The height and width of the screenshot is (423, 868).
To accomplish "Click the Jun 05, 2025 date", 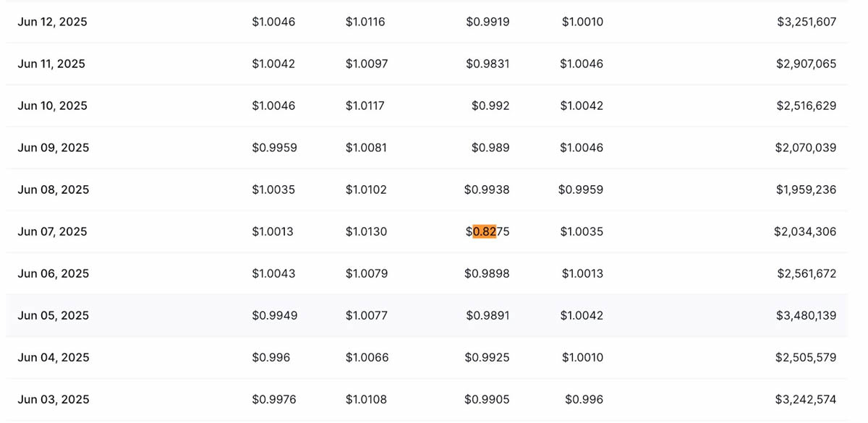I will [53, 315].
